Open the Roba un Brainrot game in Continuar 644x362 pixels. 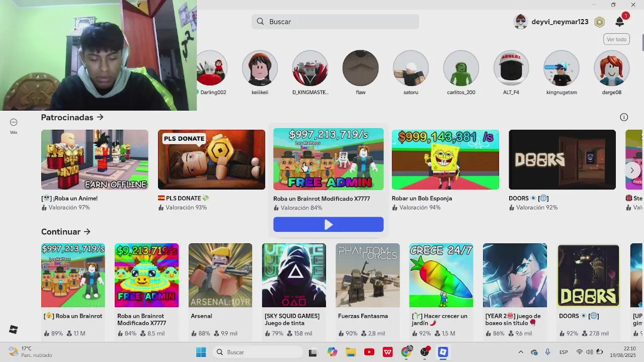pyautogui.click(x=73, y=275)
